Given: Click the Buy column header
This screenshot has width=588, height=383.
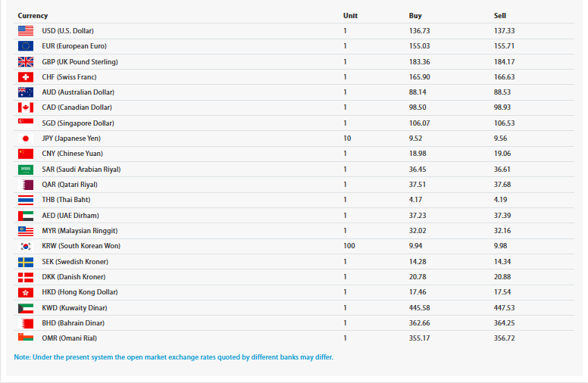Looking at the screenshot, I should [x=415, y=16].
